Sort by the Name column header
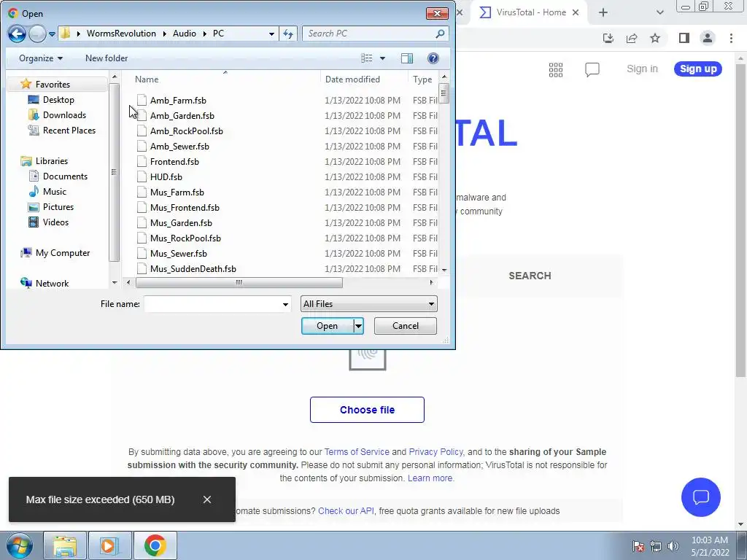This screenshot has height=560, width=747. point(147,79)
